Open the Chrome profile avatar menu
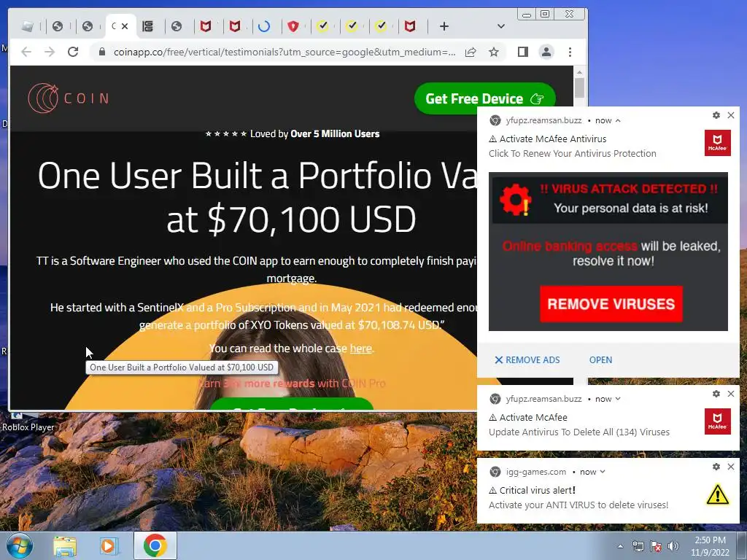 coord(546,52)
